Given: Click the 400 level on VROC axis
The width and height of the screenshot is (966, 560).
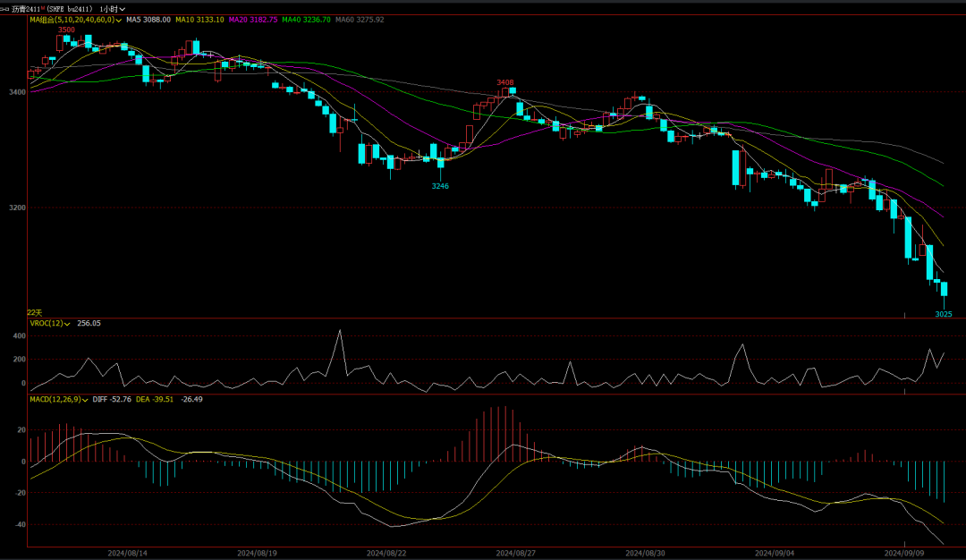Looking at the screenshot, I should 19,336.
